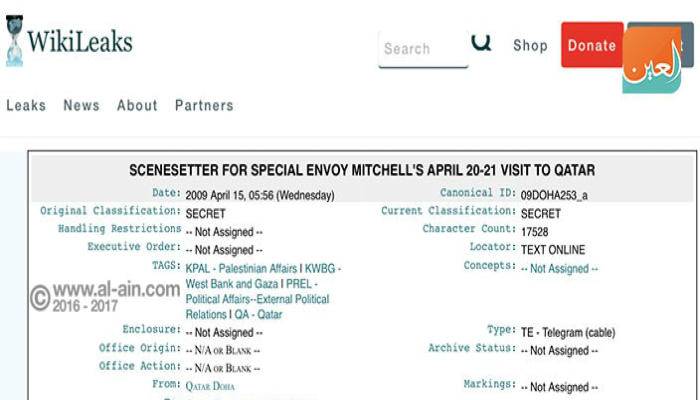The width and height of the screenshot is (700, 400).
Task: Click the WikiLeaks wordmark text
Action: (80, 42)
